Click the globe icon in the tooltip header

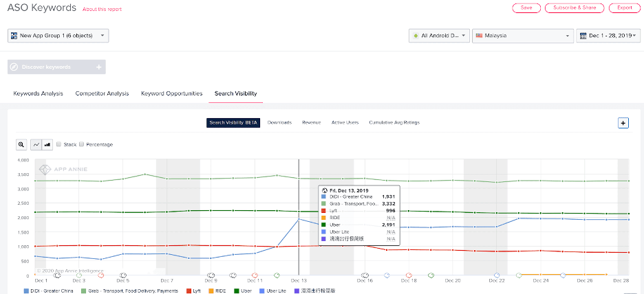(x=325, y=191)
